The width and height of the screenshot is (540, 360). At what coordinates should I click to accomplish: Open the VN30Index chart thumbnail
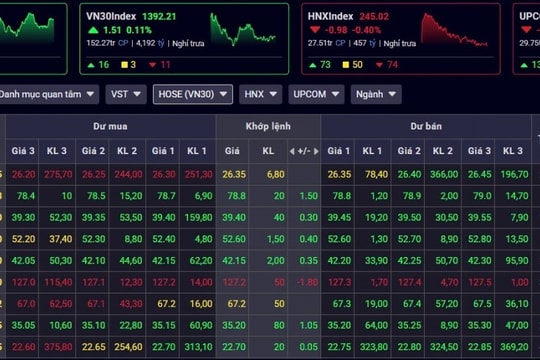tap(243, 30)
